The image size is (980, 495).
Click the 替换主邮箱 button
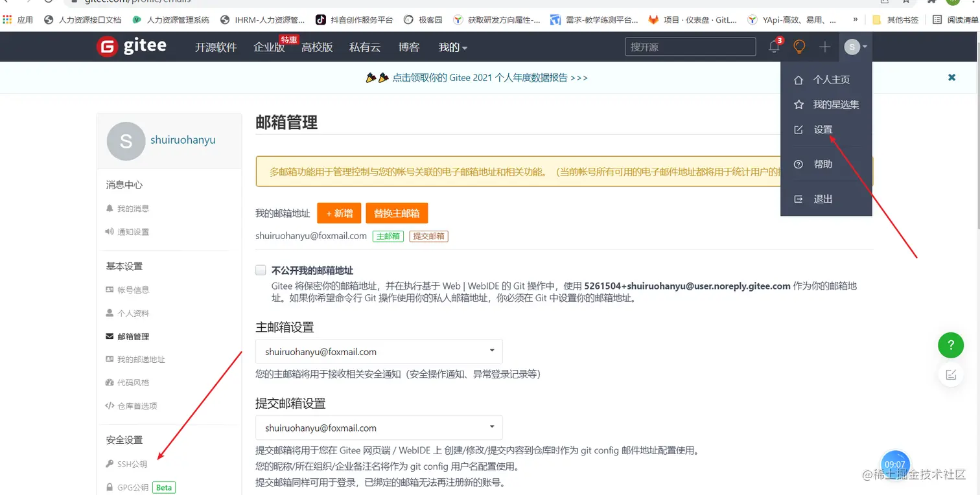click(x=397, y=213)
